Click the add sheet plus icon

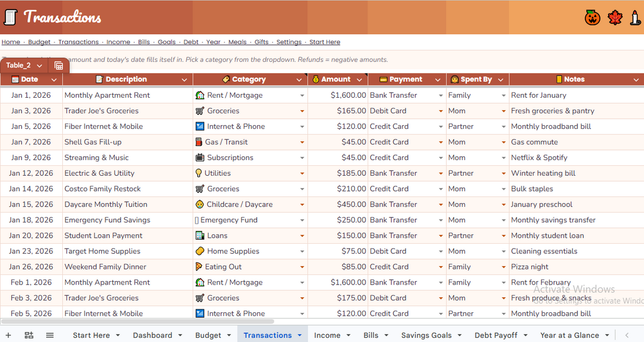(x=8, y=335)
